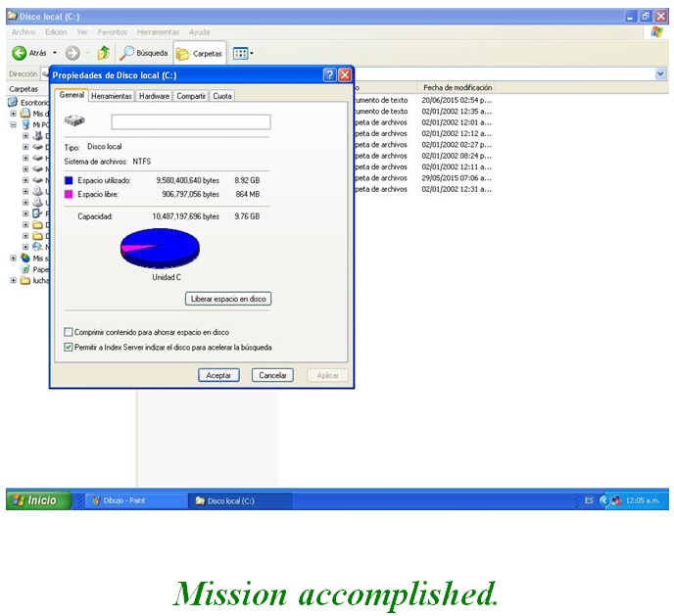Click the green Up folder icon
Viewport: 674px width, 616px height.
pyautogui.click(x=103, y=53)
